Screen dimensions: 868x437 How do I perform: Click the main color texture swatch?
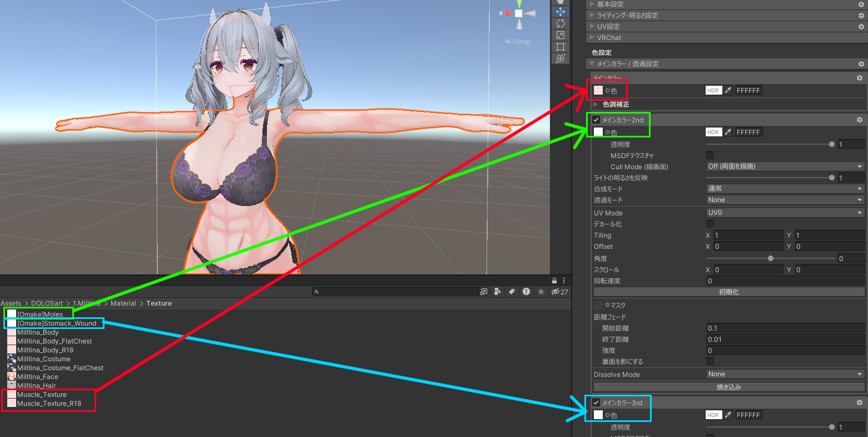pos(598,90)
